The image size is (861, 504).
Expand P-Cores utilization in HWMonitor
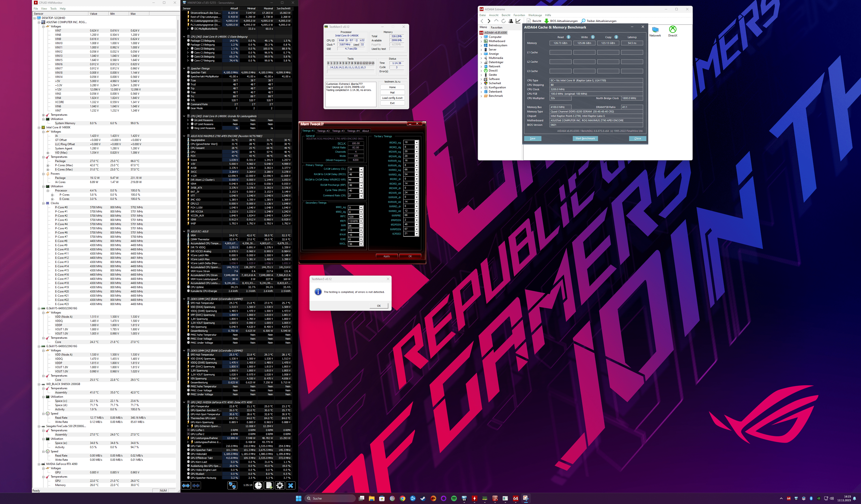(x=52, y=195)
